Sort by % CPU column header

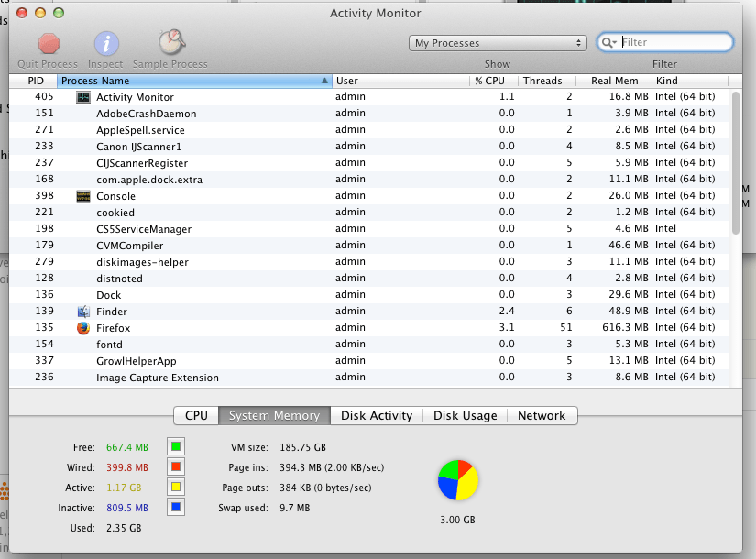click(x=493, y=81)
